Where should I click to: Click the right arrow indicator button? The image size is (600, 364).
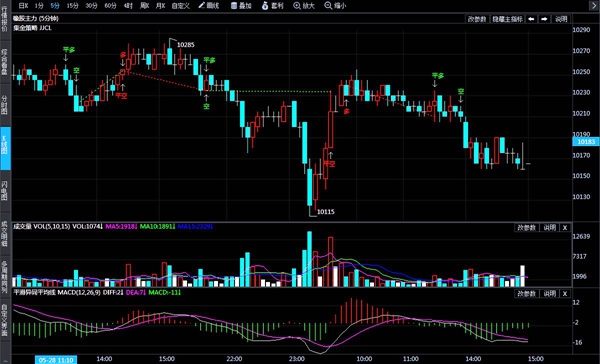[545, 19]
